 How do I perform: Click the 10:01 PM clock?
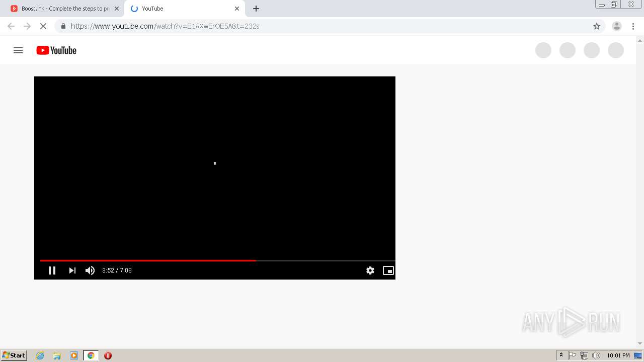tap(618, 355)
